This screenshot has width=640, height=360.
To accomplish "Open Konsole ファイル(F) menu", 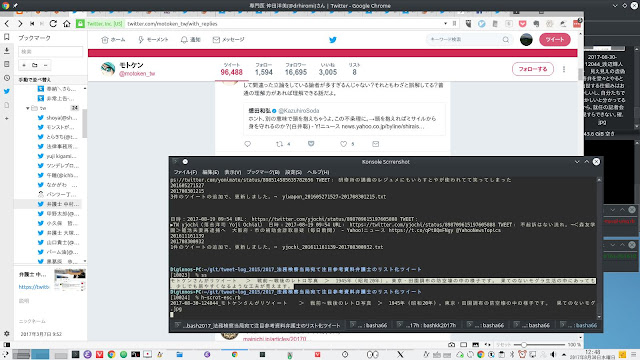I will tap(185, 172).
